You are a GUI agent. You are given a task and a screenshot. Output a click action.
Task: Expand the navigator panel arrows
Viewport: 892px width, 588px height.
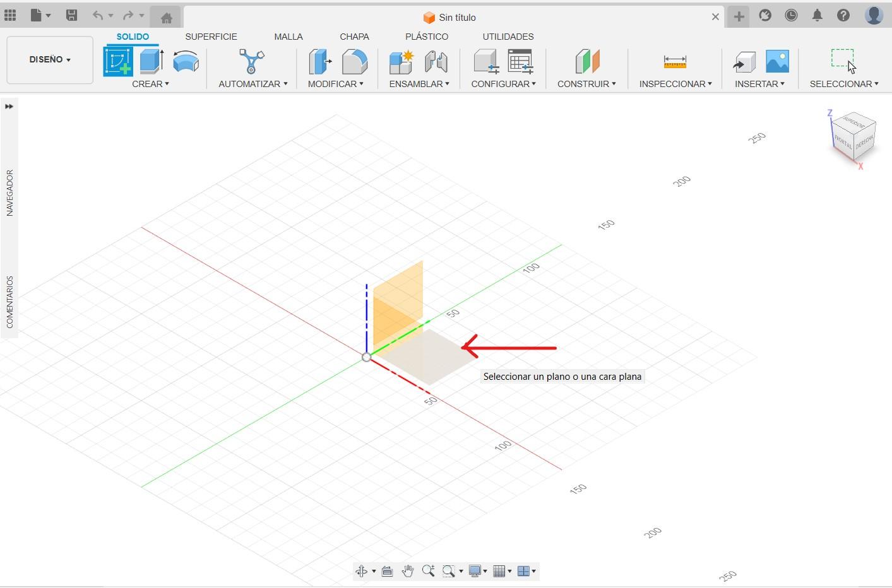[x=9, y=107]
